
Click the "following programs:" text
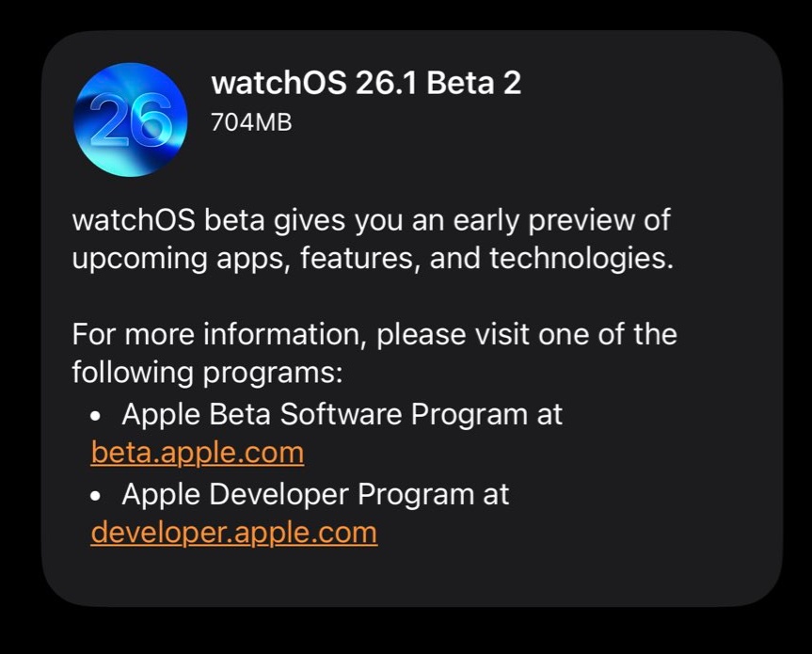(x=207, y=373)
